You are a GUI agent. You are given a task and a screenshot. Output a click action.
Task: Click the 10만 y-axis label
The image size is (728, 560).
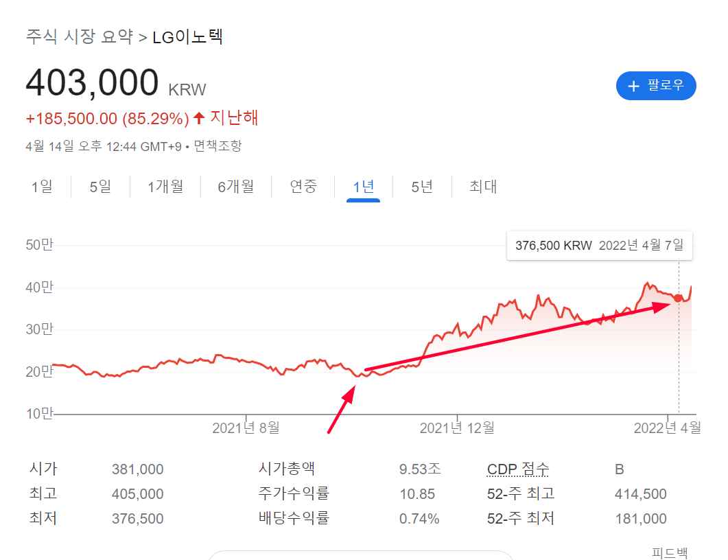pyautogui.click(x=40, y=413)
